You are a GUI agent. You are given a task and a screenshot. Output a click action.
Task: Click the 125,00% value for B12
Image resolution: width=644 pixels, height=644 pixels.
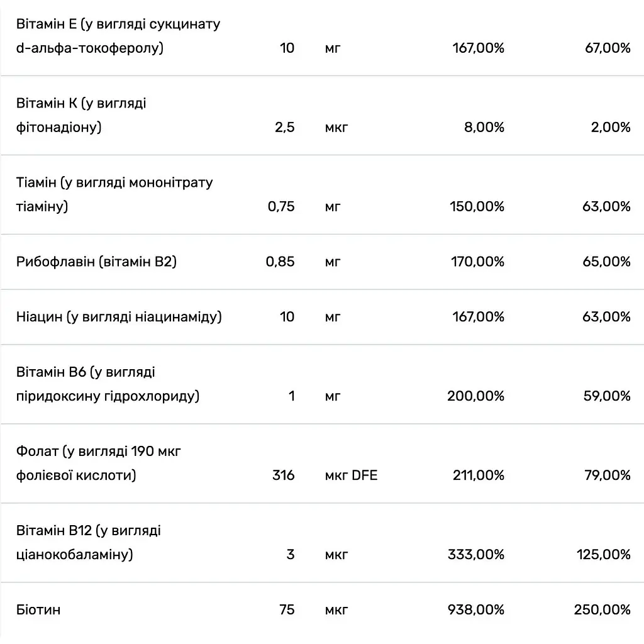point(604,555)
